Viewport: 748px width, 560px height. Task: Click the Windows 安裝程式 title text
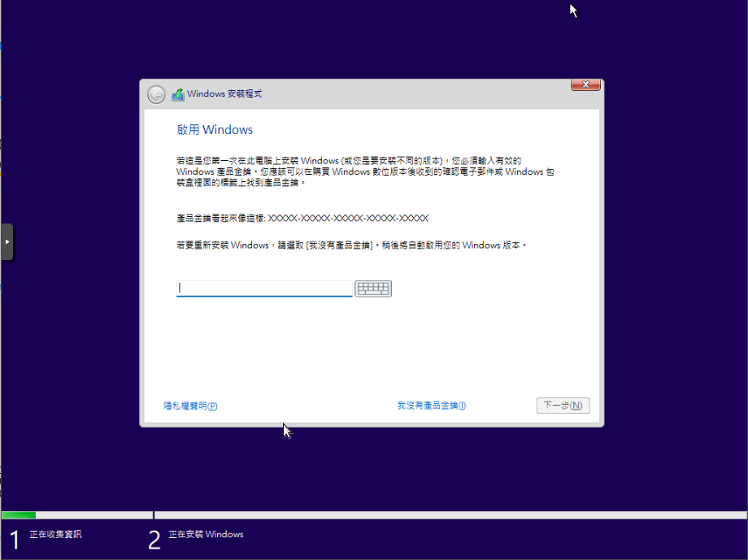tap(224, 94)
